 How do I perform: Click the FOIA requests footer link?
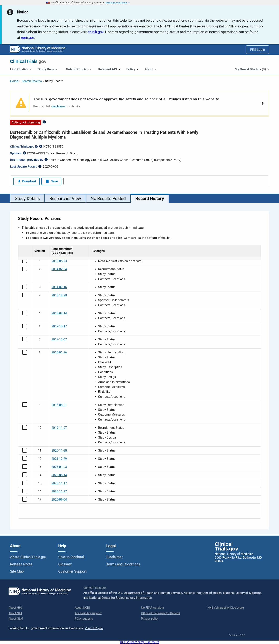coord(84,618)
